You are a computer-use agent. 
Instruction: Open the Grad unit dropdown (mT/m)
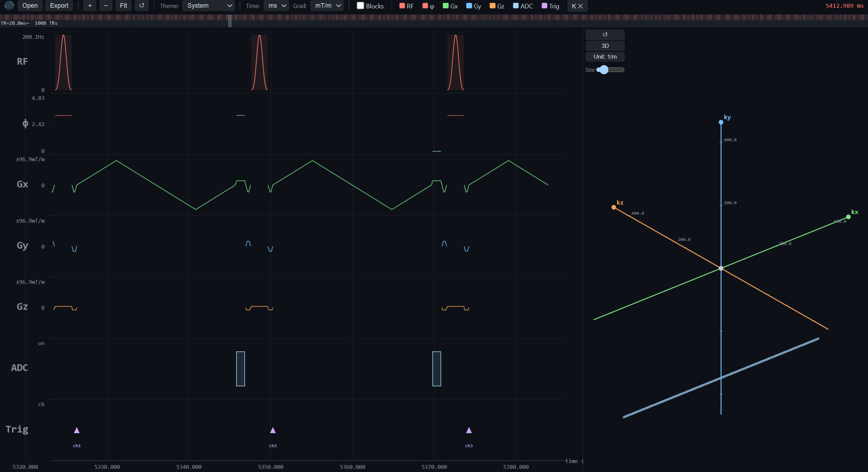coord(327,6)
